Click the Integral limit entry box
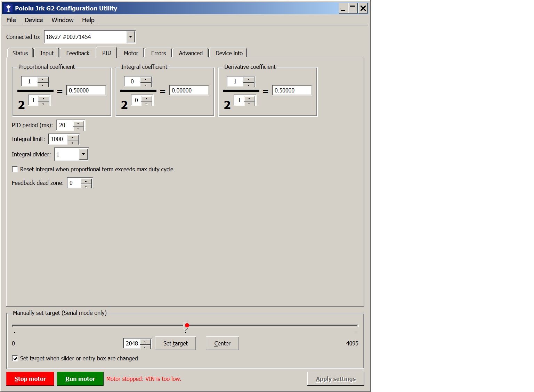534x392 pixels. tap(58, 139)
